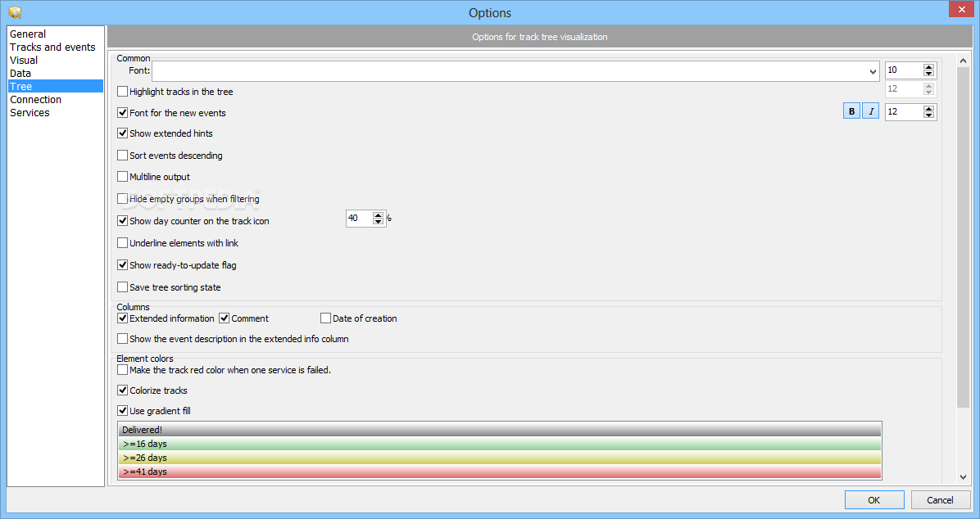Select the yellow >=26 days color

coord(499,458)
